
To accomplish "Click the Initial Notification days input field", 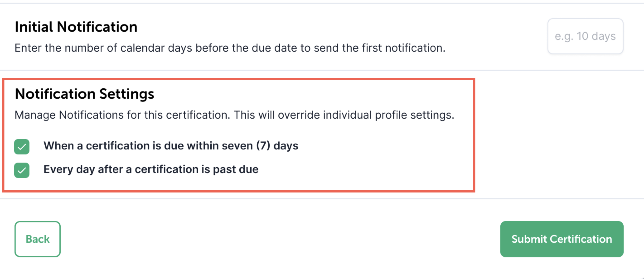I will 585,36.
